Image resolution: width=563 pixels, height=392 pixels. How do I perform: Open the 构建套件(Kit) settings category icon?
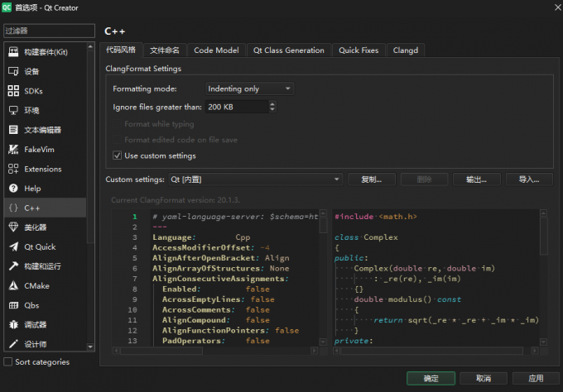[12, 52]
